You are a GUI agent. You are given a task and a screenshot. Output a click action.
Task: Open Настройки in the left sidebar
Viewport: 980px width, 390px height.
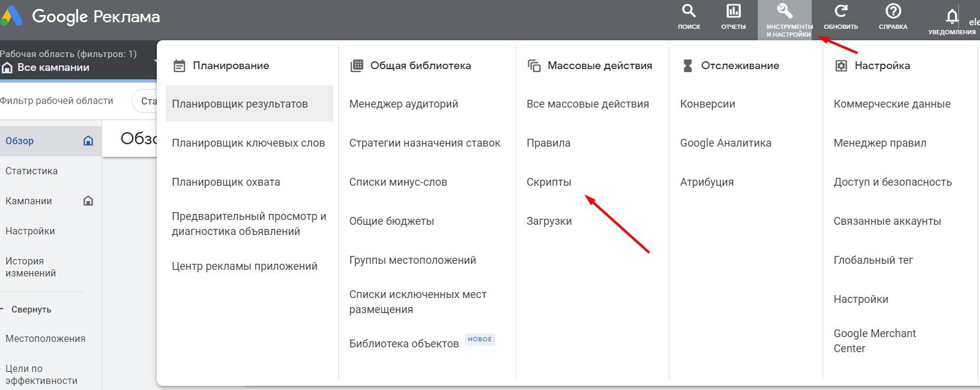(x=30, y=231)
